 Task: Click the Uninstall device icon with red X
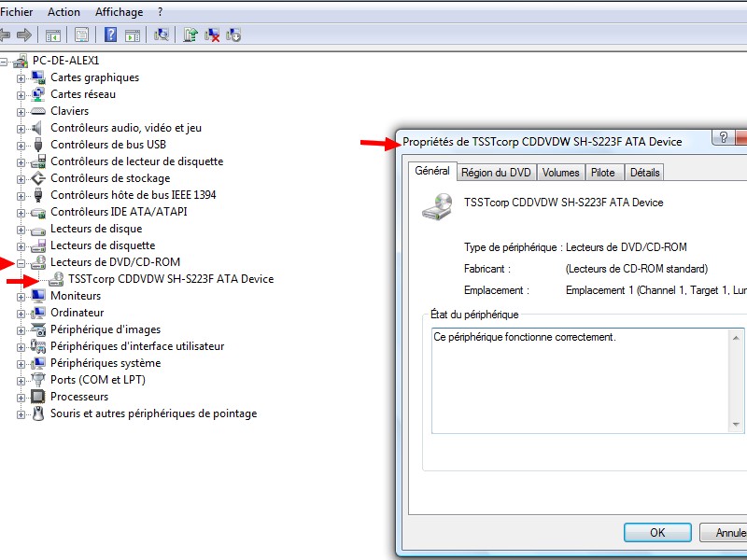(x=212, y=35)
